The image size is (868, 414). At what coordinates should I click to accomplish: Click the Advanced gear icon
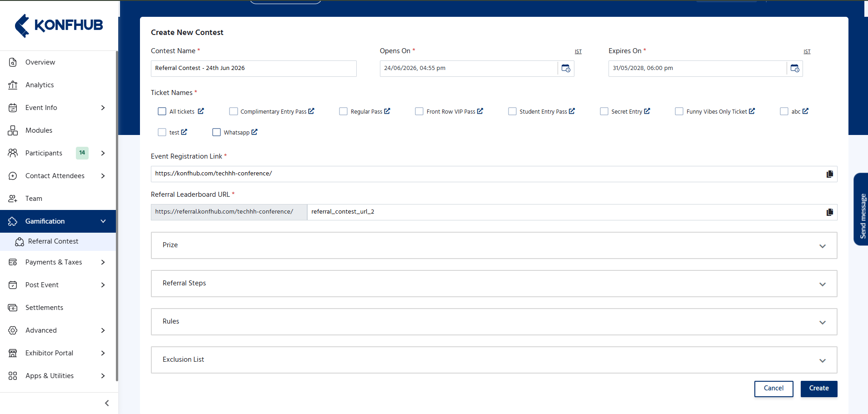13,330
